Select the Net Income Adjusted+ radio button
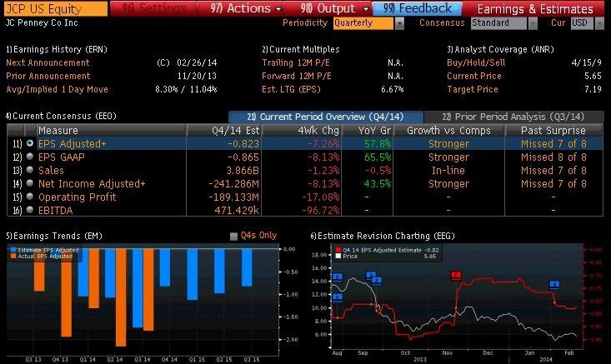 tap(30, 183)
